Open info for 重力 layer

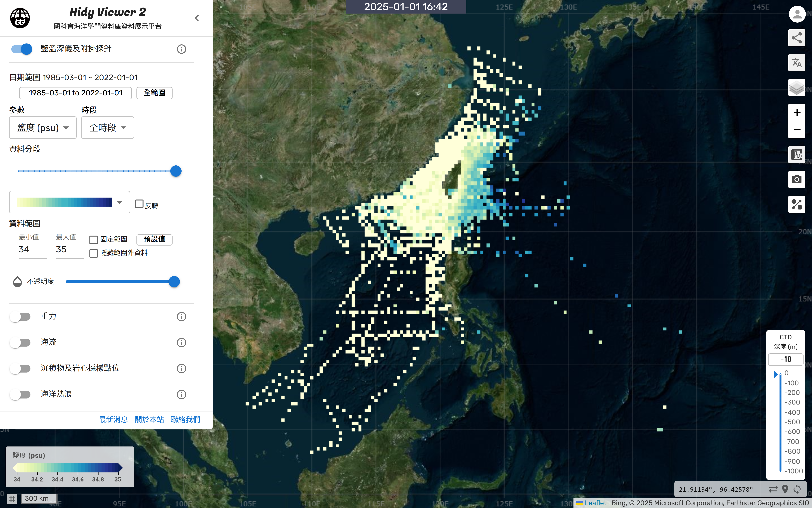pyautogui.click(x=182, y=316)
